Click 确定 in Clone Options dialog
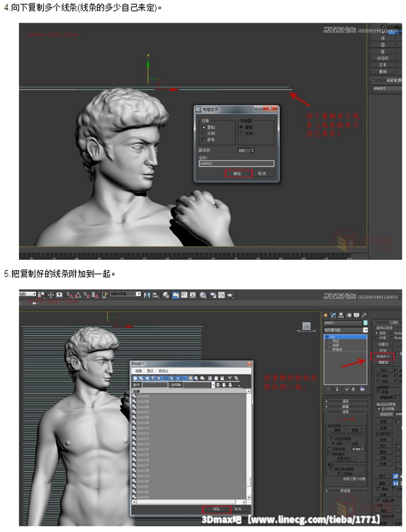Image resolution: width=406 pixels, height=532 pixels. [x=238, y=173]
